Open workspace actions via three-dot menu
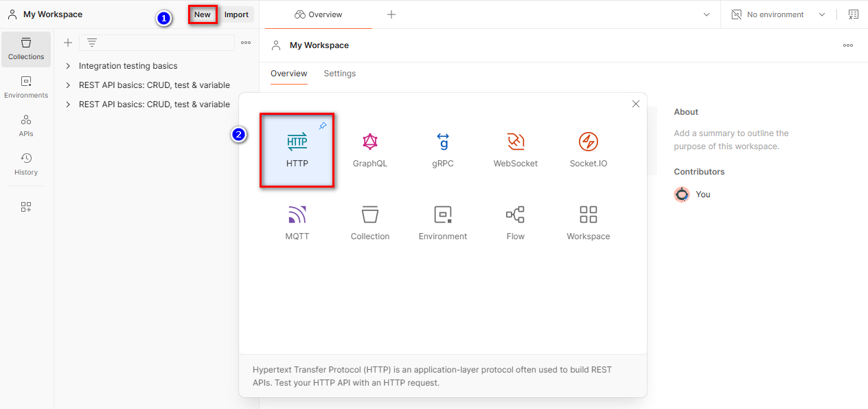 click(x=847, y=45)
